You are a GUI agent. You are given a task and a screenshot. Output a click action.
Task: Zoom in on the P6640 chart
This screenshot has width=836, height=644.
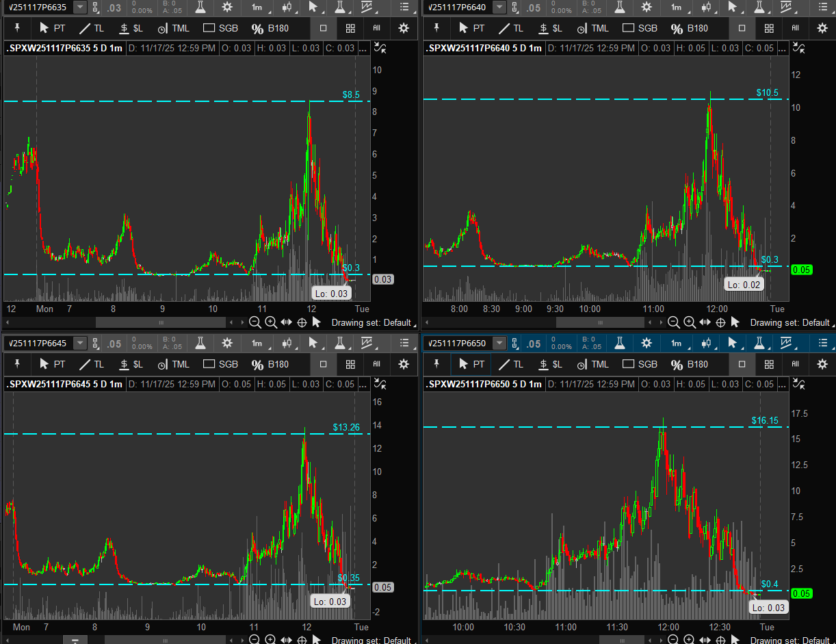[690, 322]
